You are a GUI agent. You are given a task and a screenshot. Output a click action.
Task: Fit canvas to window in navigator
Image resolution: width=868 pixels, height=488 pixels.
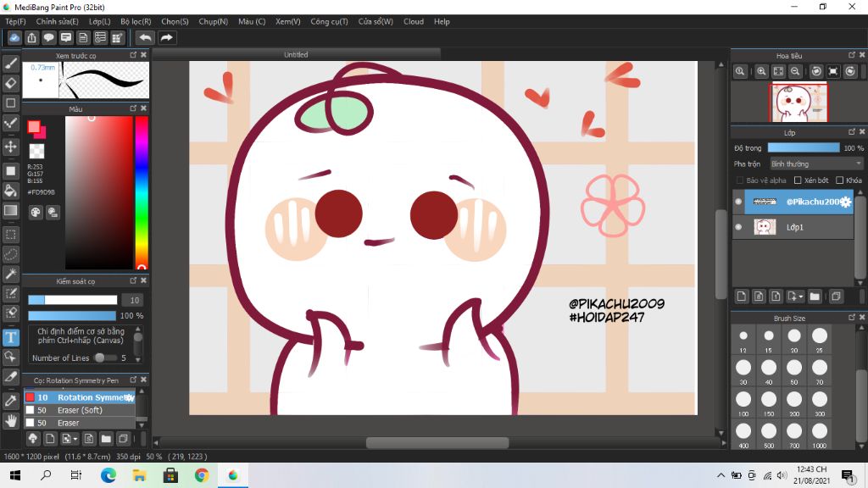(778, 71)
